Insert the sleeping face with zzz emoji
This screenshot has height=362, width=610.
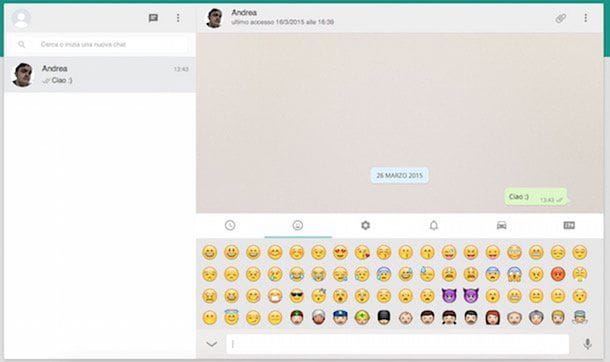pos(319,296)
